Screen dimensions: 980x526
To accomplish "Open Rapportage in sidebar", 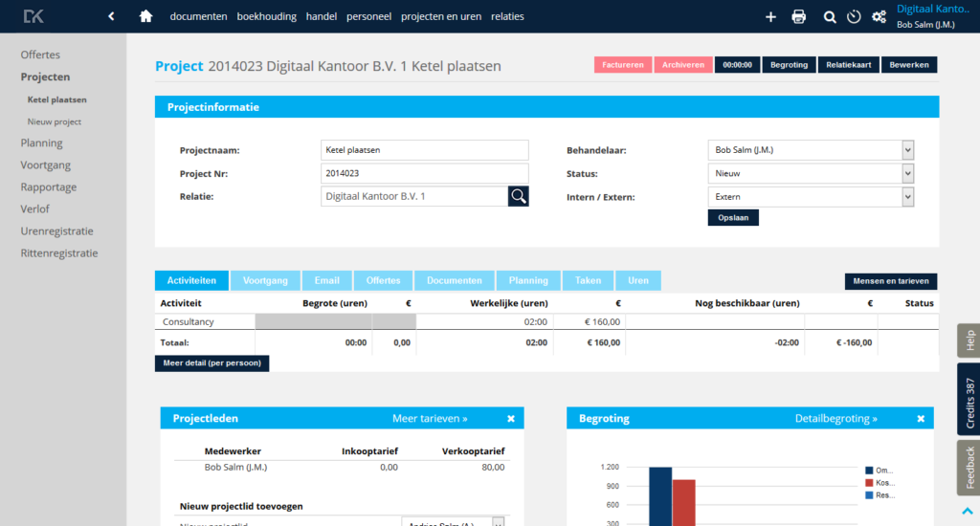I will click(x=49, y=186).
